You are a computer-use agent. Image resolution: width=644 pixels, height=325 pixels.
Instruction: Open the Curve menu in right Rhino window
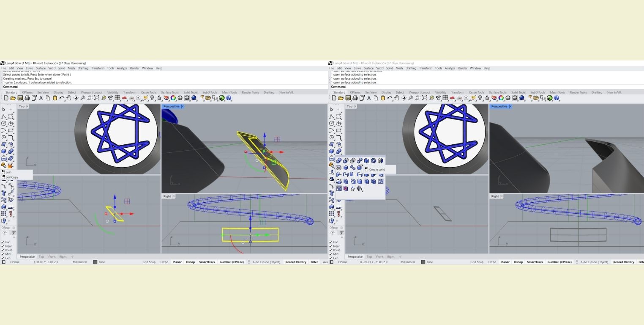[x=357, y=68]
